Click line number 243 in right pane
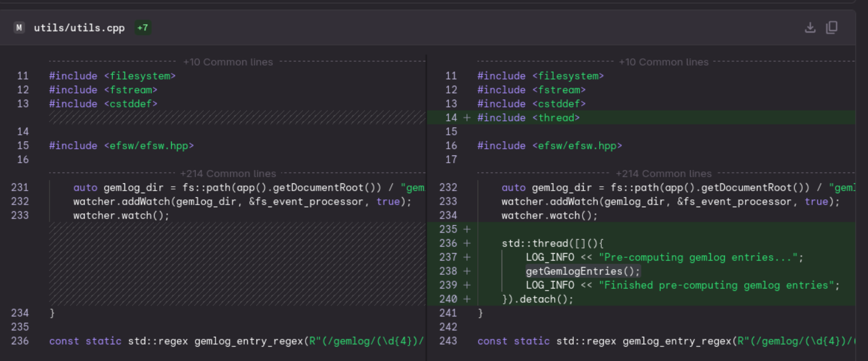Screen dimensions: 868x361 pyautogui.click(x=448, y=341)
